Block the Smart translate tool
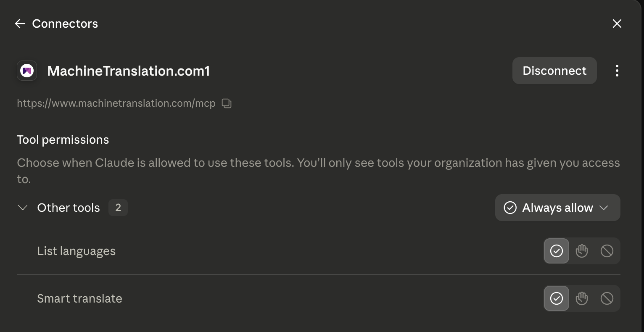 click(607, 298)
